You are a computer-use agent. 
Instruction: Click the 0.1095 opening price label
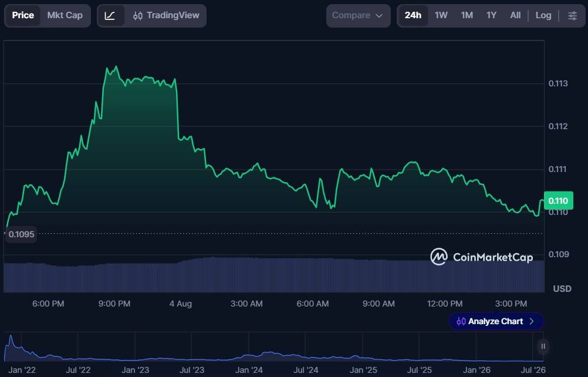pyautogui.click(x=21, y=234)
